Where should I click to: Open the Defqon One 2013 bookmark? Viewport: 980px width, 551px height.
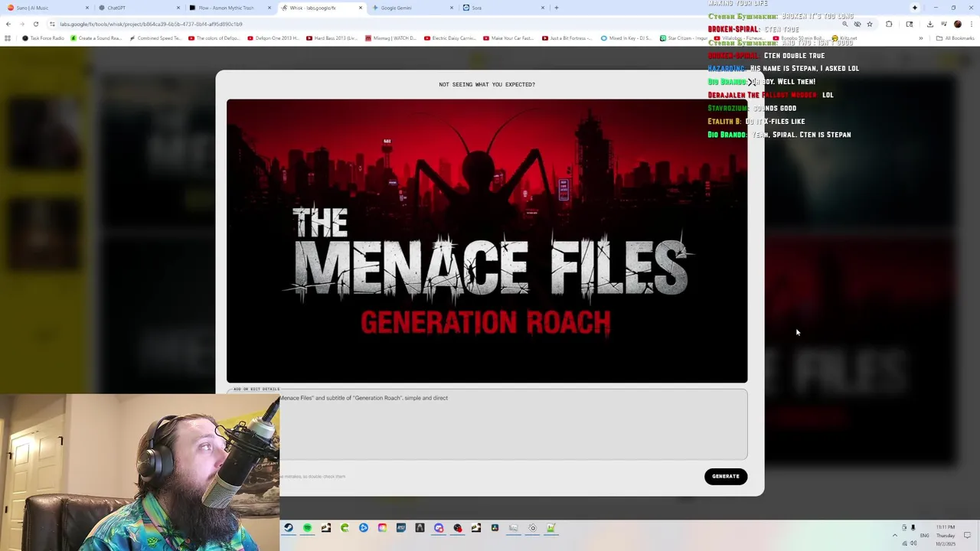[x=273, y=38]
